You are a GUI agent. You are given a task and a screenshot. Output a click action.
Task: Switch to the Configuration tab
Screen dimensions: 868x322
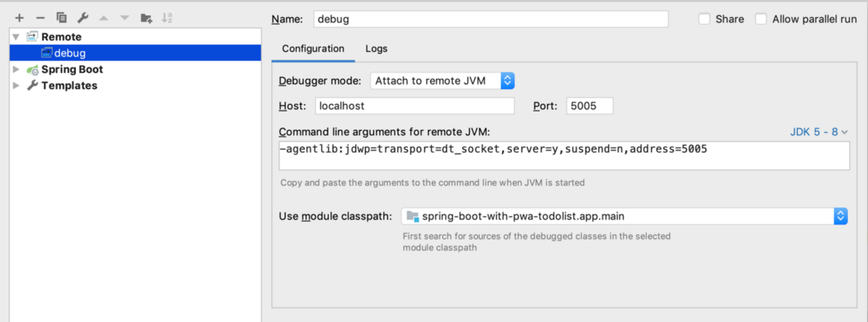coord(313,49)
